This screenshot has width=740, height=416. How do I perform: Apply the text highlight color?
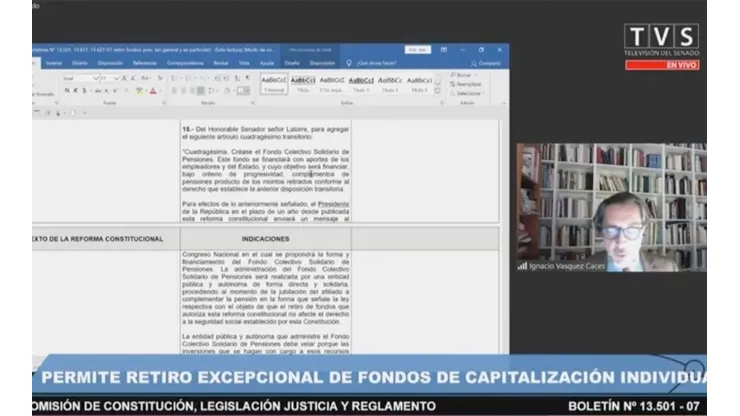(x=139, y=91)
